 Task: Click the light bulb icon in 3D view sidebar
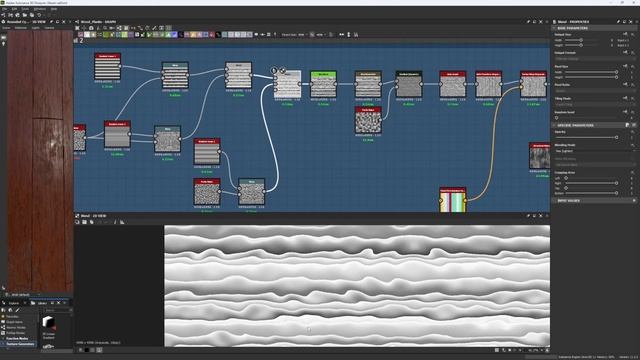click(x=4, y=43)
